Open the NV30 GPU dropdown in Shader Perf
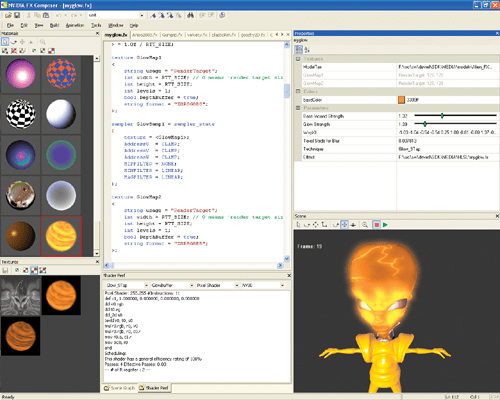The height and width of the screenshot is (400, 500). click(x=282, y=285)
